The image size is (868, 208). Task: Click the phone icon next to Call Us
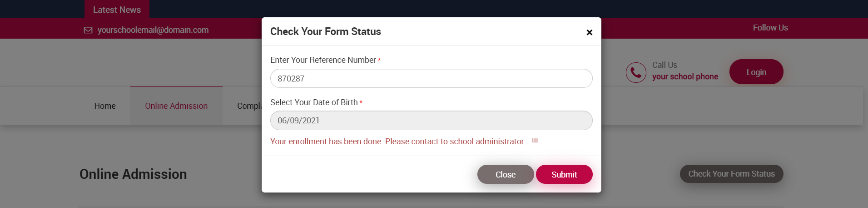pyautogui.click(x=635, y=72)
